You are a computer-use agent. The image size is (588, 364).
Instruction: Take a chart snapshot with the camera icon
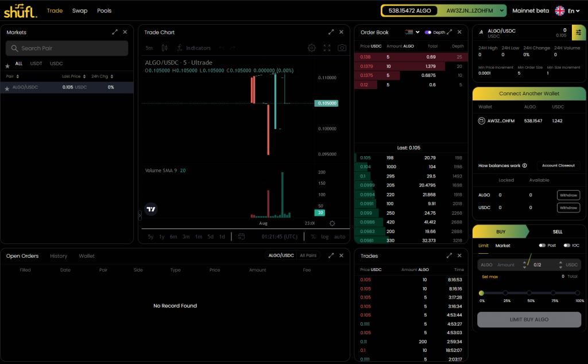click(342, 48)
